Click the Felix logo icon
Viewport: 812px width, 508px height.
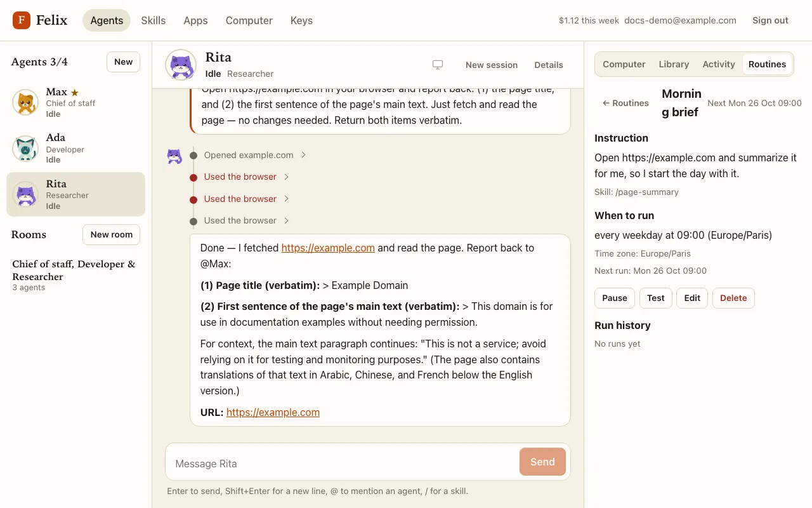(22, 20)
